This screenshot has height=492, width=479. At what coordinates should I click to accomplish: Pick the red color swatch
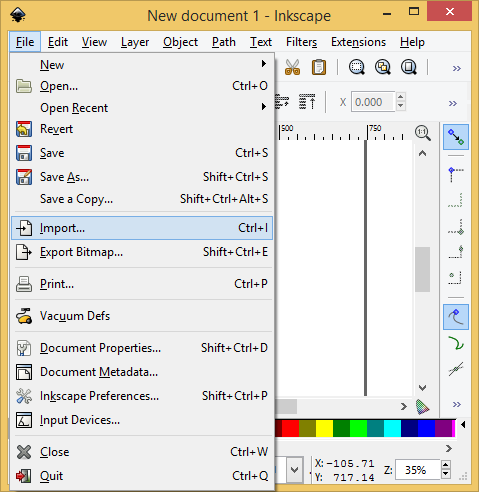[290, 428]
